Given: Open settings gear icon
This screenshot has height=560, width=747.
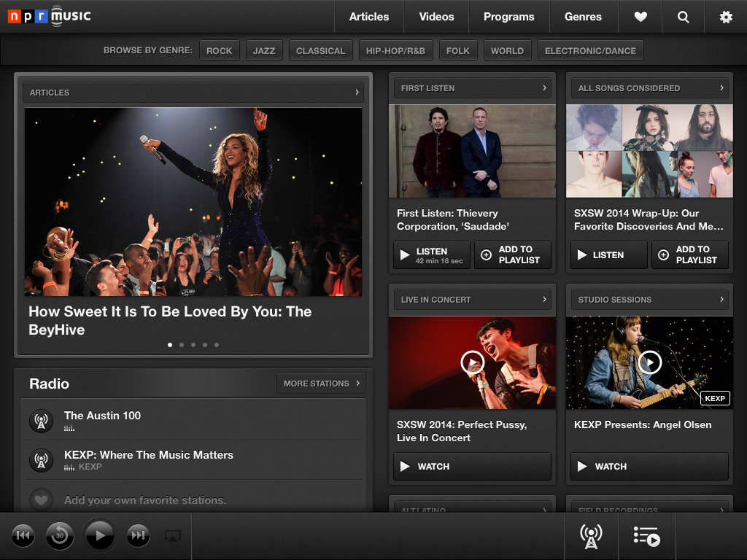Looking at the screenshot, I should [x=726, y=17].
